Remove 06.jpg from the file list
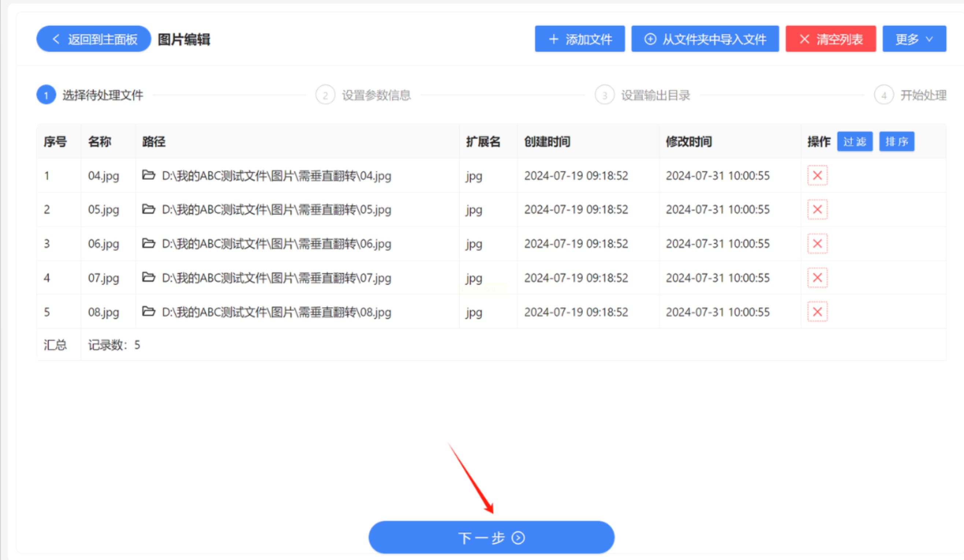964x560 pixels. [817, 244]
